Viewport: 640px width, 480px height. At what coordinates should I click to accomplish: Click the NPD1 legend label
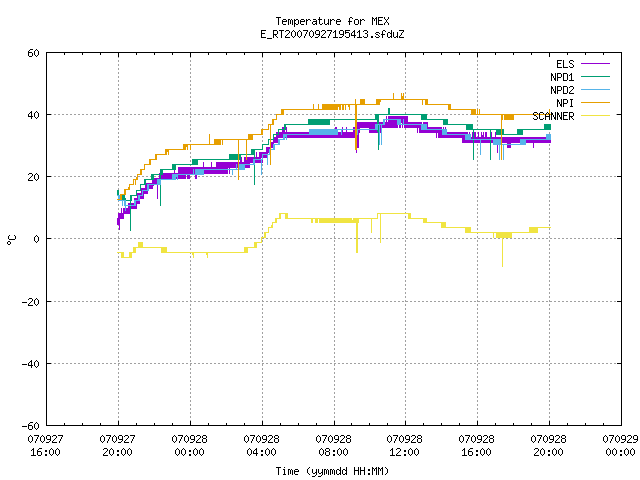pos(562,77)
